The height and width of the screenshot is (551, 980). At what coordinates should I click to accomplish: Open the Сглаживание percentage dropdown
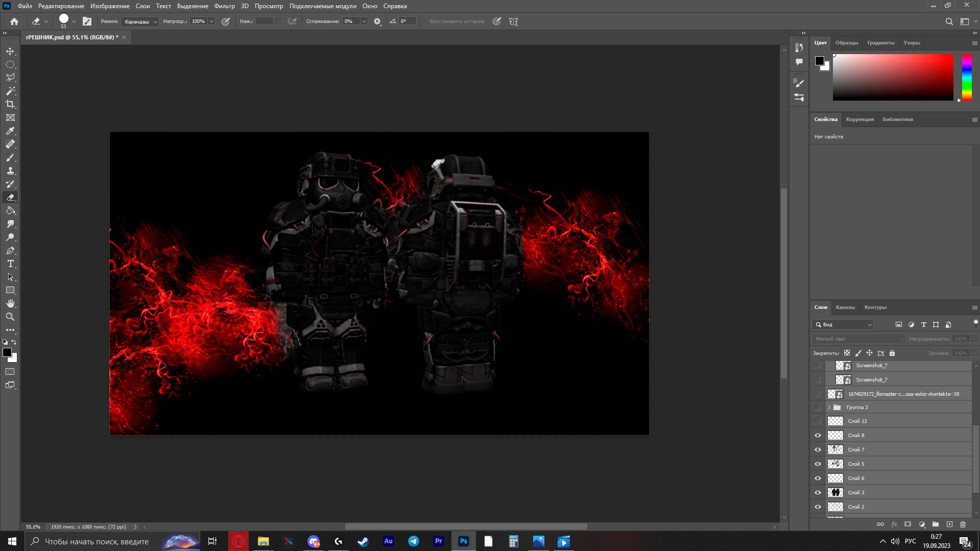[x=364, y=21]
